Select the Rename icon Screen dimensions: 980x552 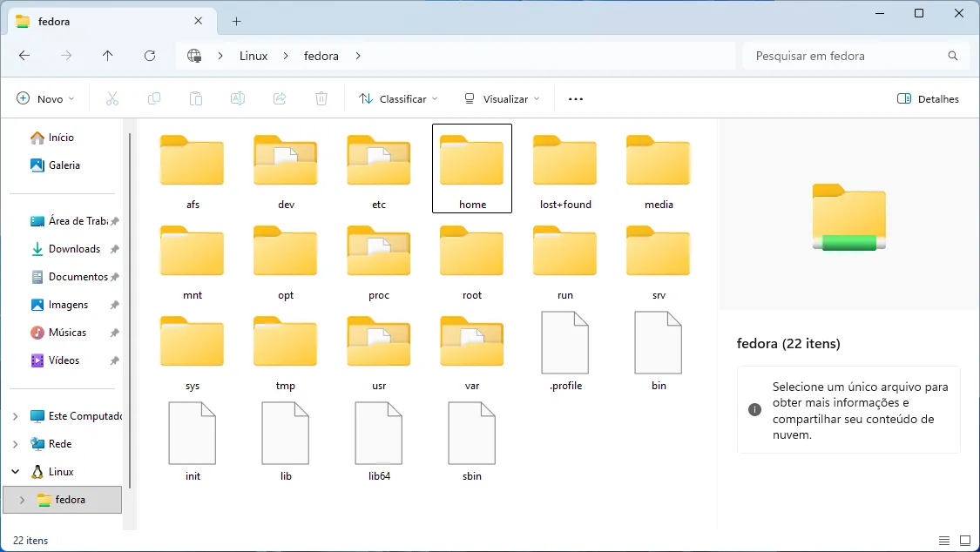(x=237, y=98)
